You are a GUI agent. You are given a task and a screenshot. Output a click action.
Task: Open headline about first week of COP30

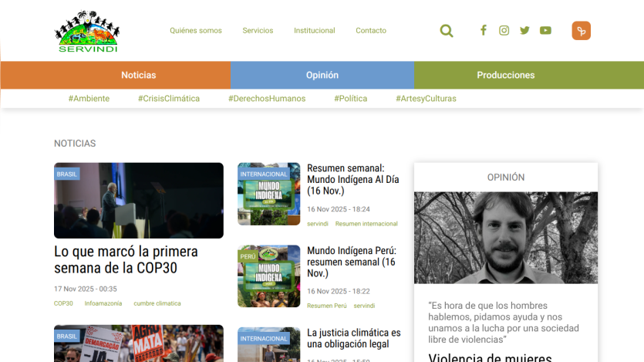[x=126, y=259]
